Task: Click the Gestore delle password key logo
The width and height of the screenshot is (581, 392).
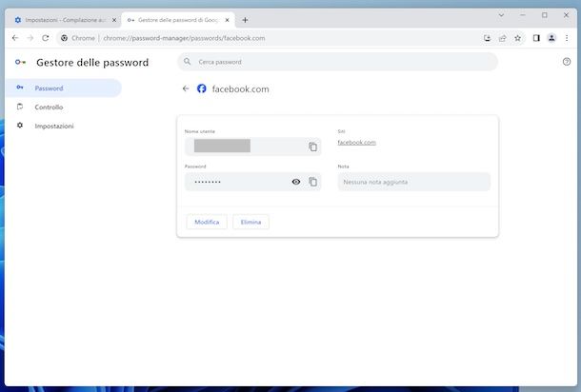Action: coord(20,62)
